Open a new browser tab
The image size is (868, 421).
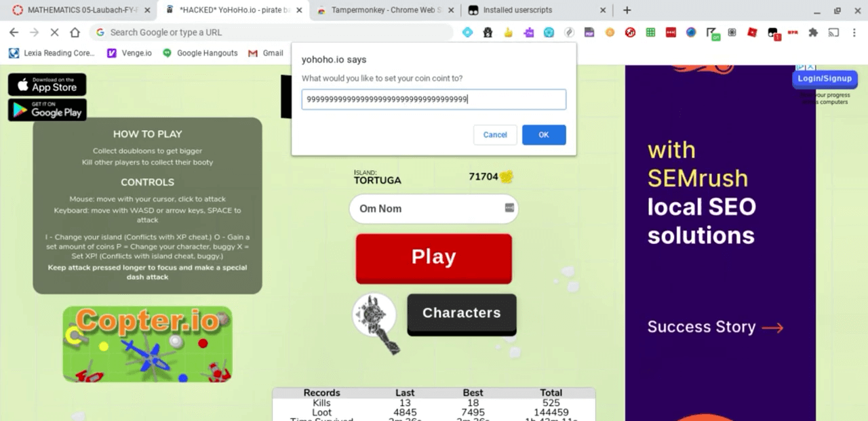627,10
